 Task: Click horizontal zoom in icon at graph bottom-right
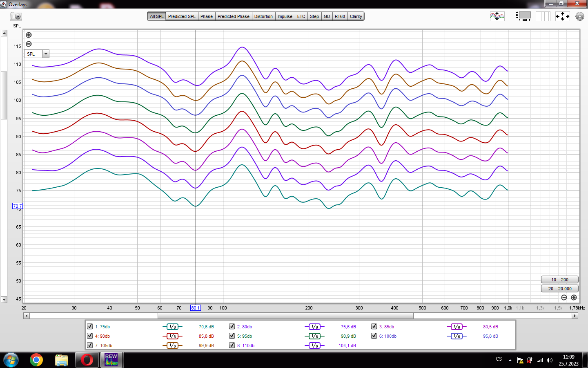pos(574,298)
